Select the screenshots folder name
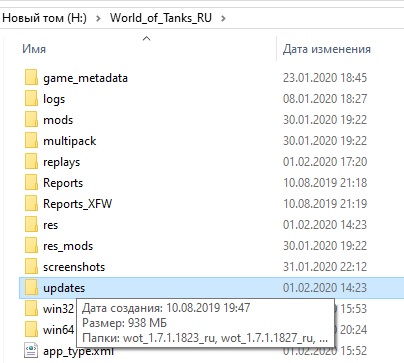This screenshot has height=363, width=404. pyautogui.click(x=74, y=267)
